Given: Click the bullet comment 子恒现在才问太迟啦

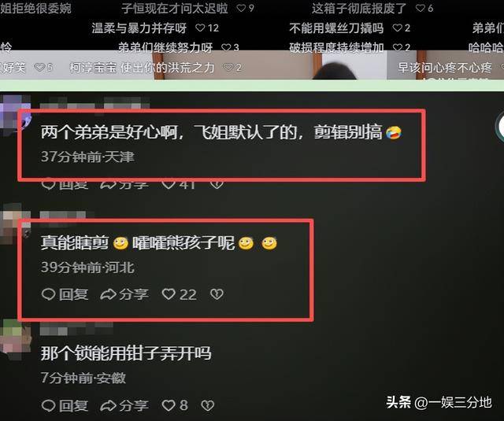Looking at the screenshot, I should [175, 9].
